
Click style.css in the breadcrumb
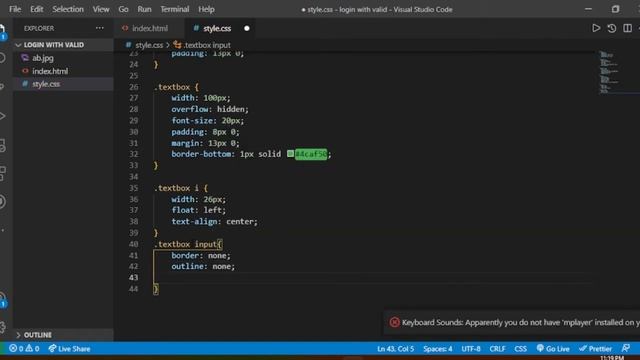149,45
